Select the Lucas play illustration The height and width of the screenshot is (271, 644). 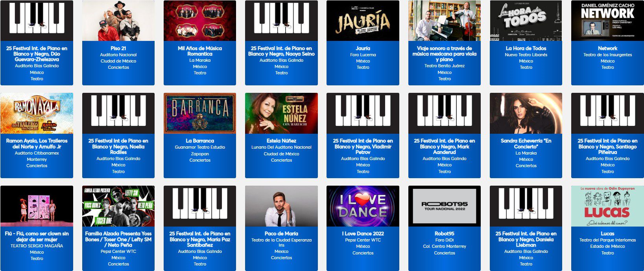[607, 206]
